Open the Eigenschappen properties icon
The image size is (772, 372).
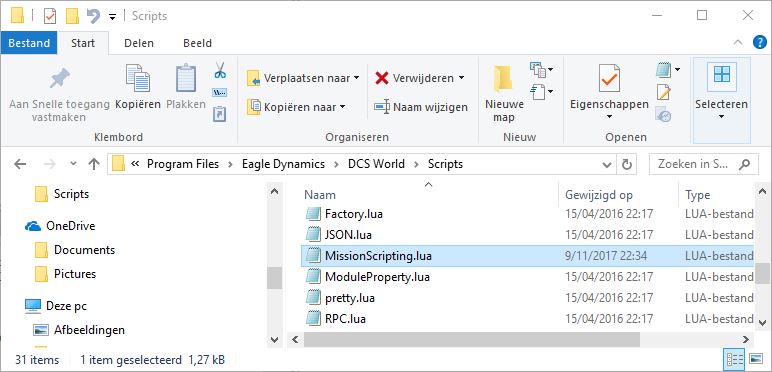[609, 79]
